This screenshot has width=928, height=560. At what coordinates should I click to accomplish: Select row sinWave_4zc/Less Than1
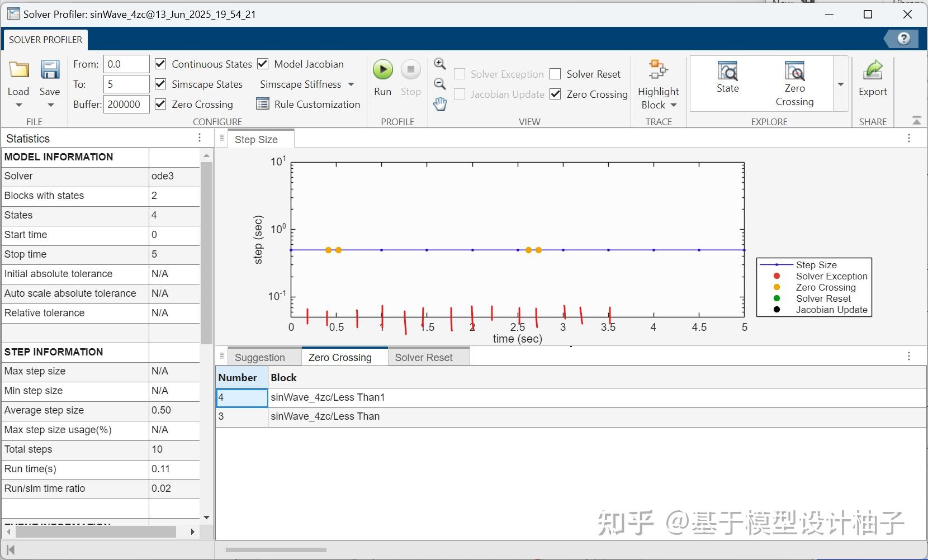tap(571, 397)
